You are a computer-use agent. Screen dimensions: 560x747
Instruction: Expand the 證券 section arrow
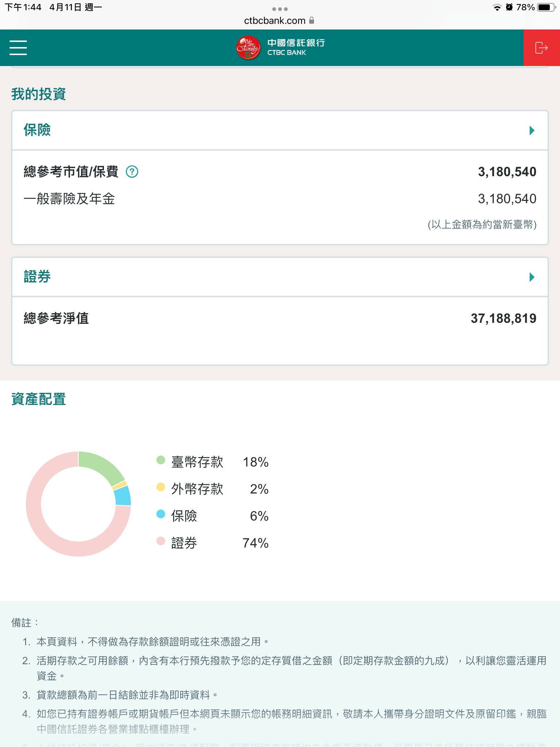[532, 277]
